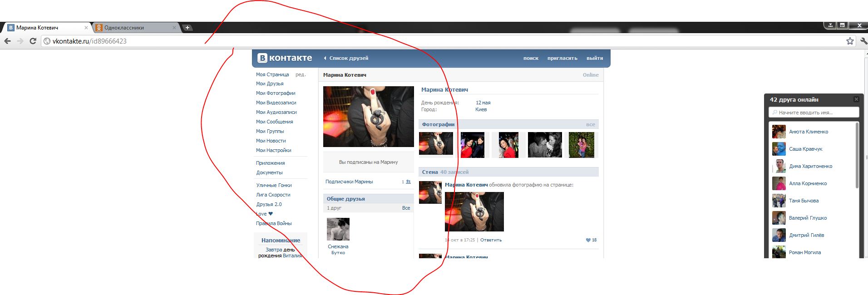Select the Марина Котевич browser tab
This screenshot has height=295, width=868.
coord(48,28)
